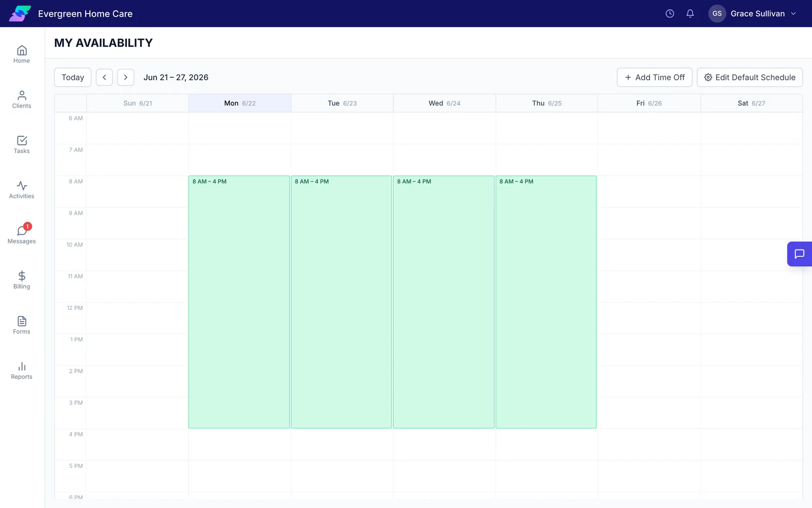Click the Thu 6/25 column header

coord(547,103)
